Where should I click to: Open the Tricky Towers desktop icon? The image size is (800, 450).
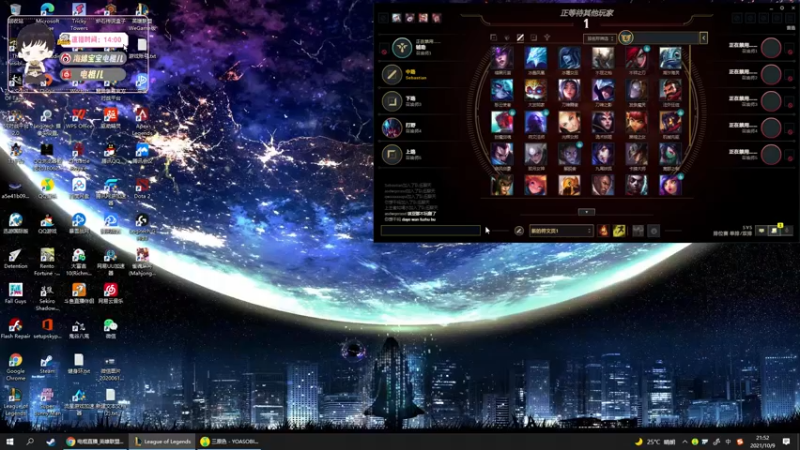79,15
